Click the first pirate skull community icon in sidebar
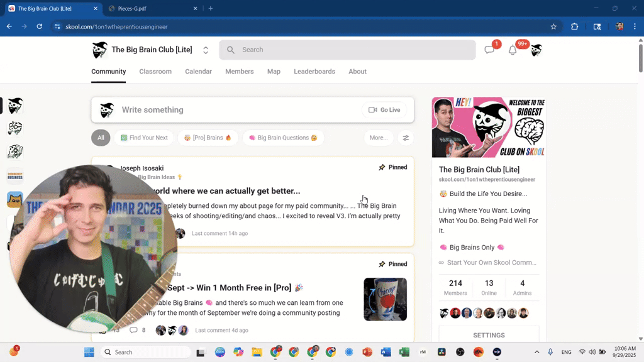 tap(15, 106)
